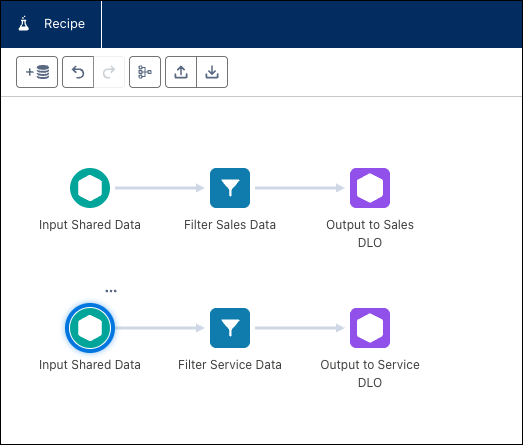Select the Output to Sales DLO node
The height and width of the screenshot is (445, 523).
coord(370,188)
